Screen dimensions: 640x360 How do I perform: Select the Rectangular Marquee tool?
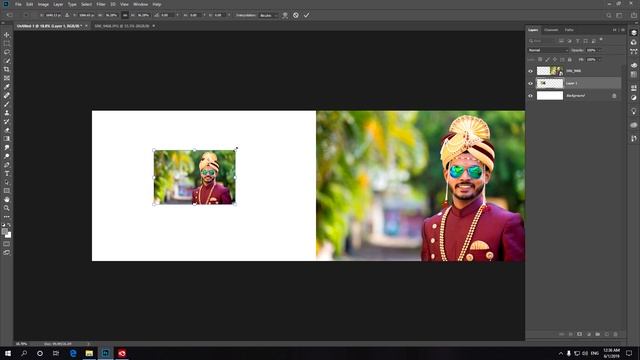pos(7,43)
